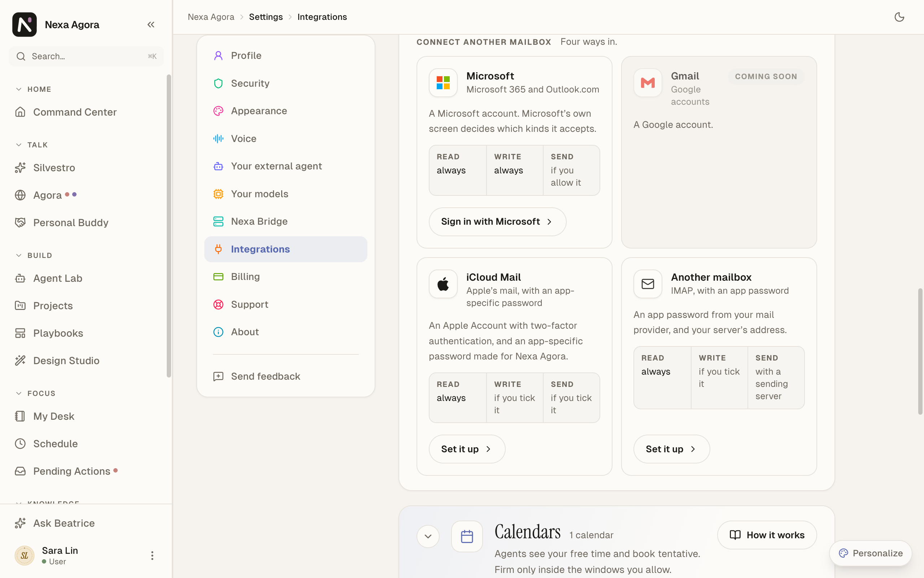924x578 pixels.
Task: Click the Billing card icon
Action: click(218, 277)
